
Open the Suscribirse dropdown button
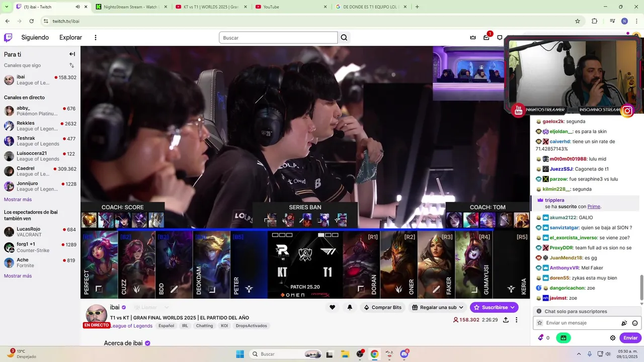tap(494, 307)
